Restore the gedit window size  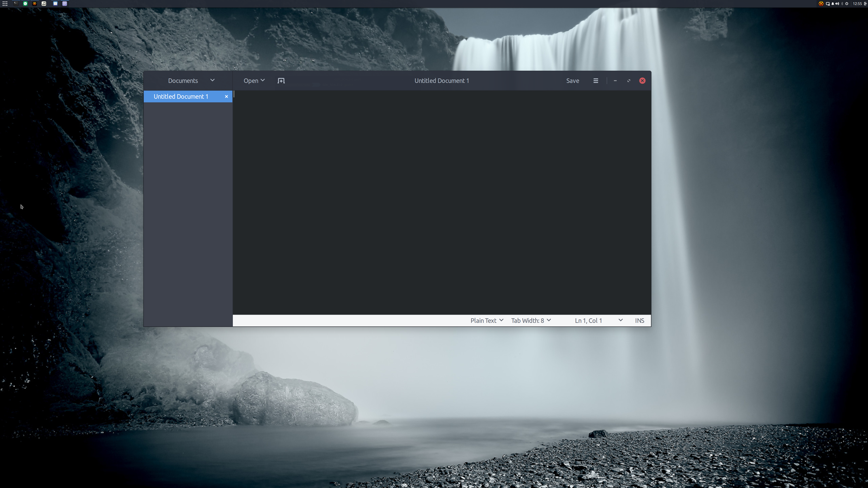pyautogui.click(x=629, y=81)
